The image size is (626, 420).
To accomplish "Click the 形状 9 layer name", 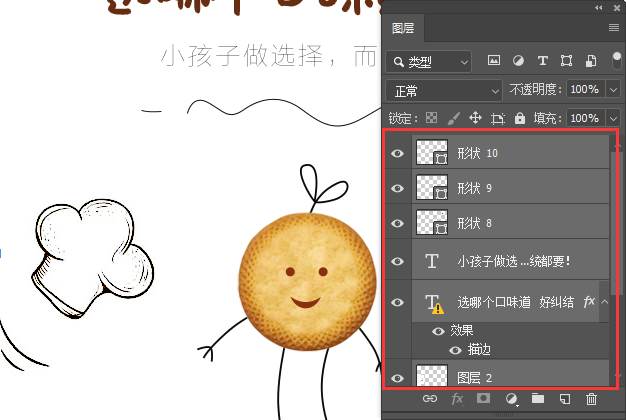I will (474, 188).
